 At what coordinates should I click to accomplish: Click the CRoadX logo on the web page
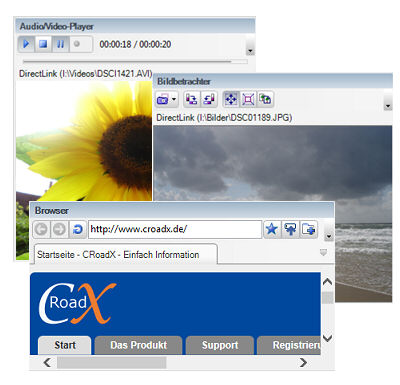point(77,303)
